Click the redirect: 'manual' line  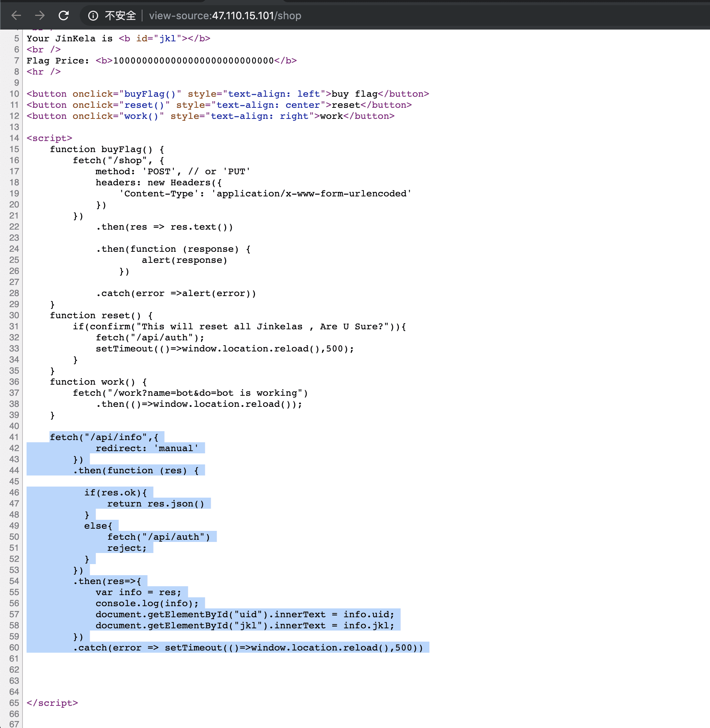pos(147,448)
